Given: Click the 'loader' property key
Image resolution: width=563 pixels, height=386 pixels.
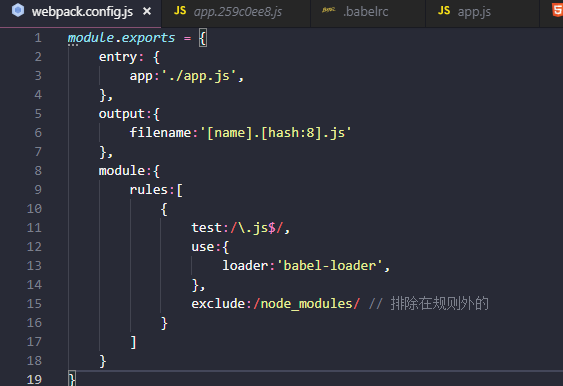Looking at the screenshot, I should pyautogui.click(x=245, y=266).
